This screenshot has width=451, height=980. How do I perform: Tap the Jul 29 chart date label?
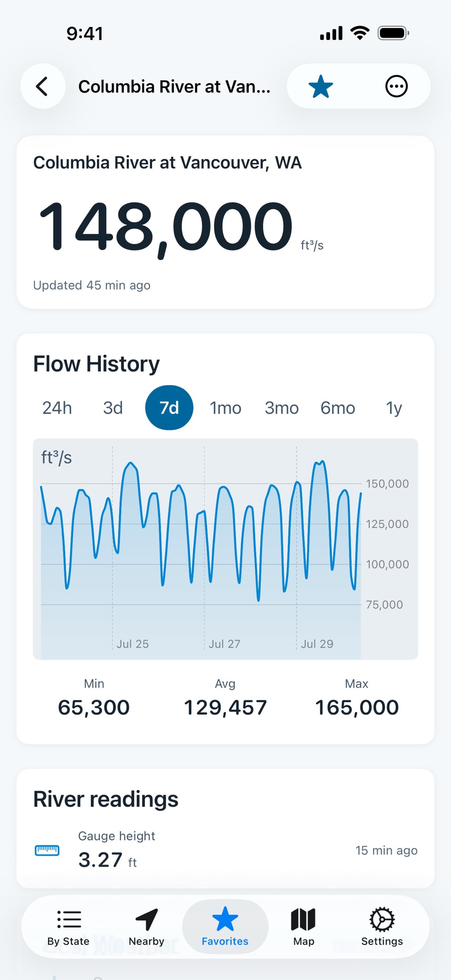(317, 644)
